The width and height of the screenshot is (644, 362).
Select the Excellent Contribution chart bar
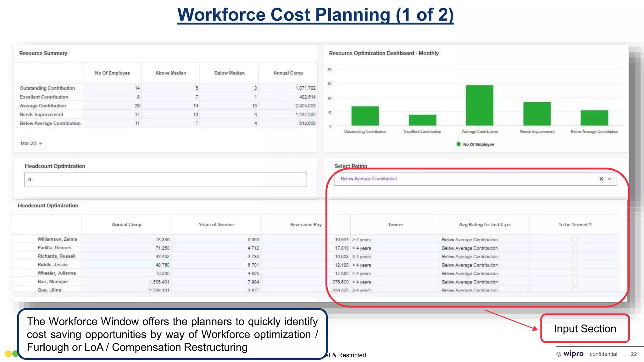coord(422,120)
